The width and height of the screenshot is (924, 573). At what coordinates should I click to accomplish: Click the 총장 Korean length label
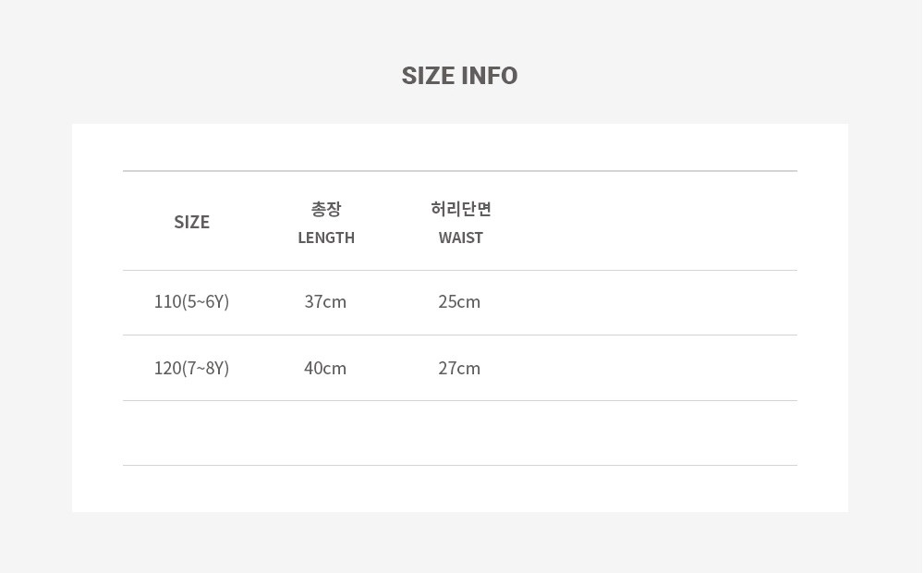click(326, 209)
